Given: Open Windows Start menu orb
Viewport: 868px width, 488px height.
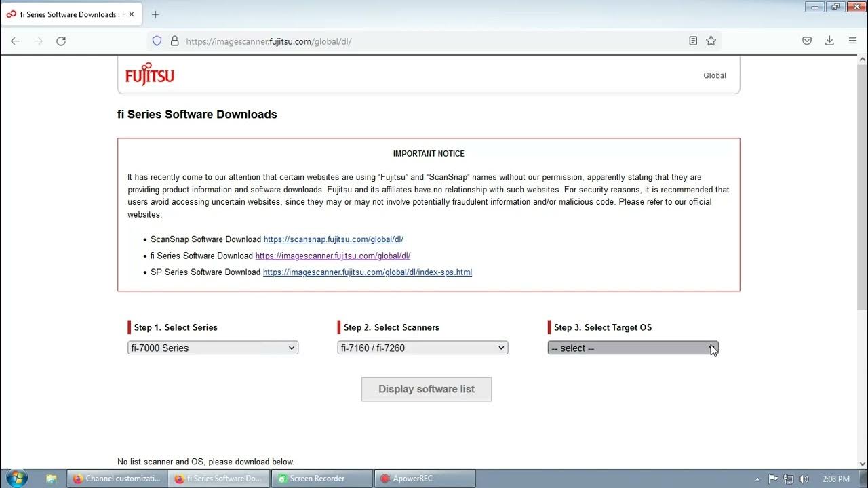Looking at the screenshot, I should [x=15, y=478].
